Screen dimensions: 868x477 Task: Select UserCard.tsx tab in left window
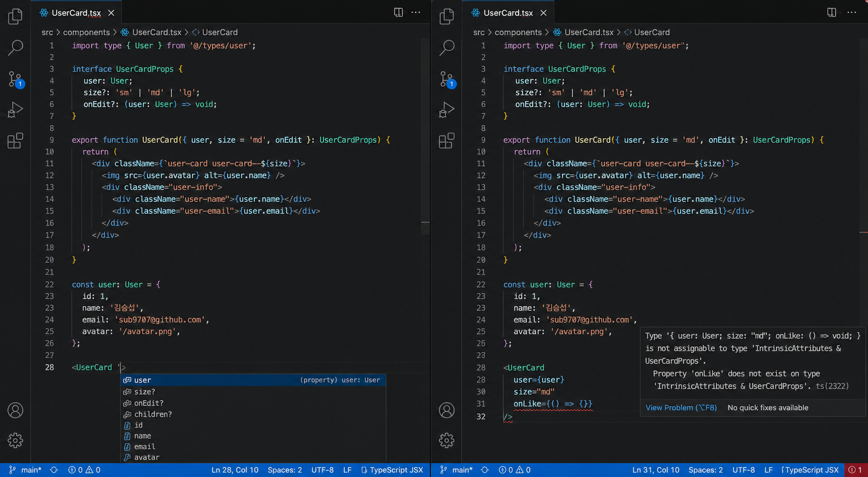click(x=76, y=13)
